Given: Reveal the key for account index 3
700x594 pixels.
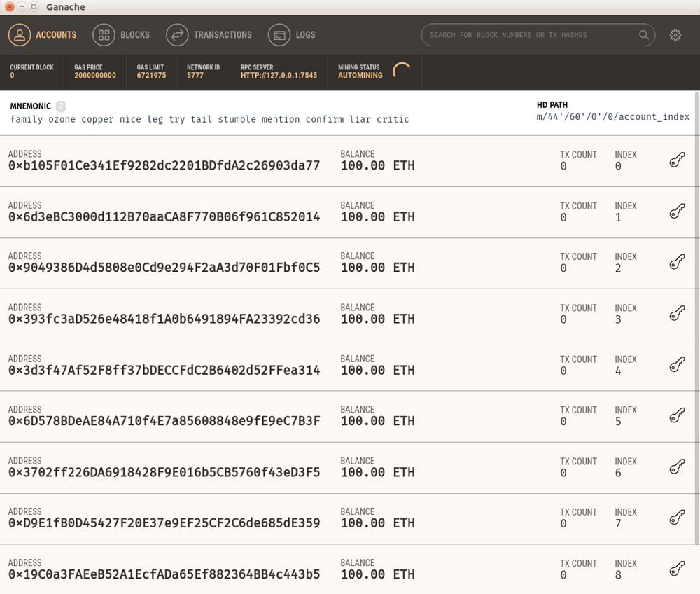Looking at the screenshot, I should [x=677, y=313].
